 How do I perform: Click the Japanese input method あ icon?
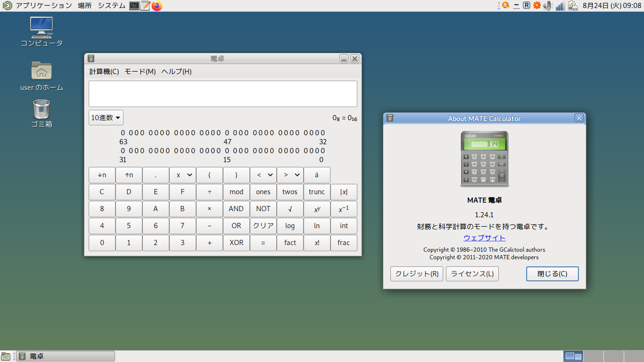tap(506, 6)
